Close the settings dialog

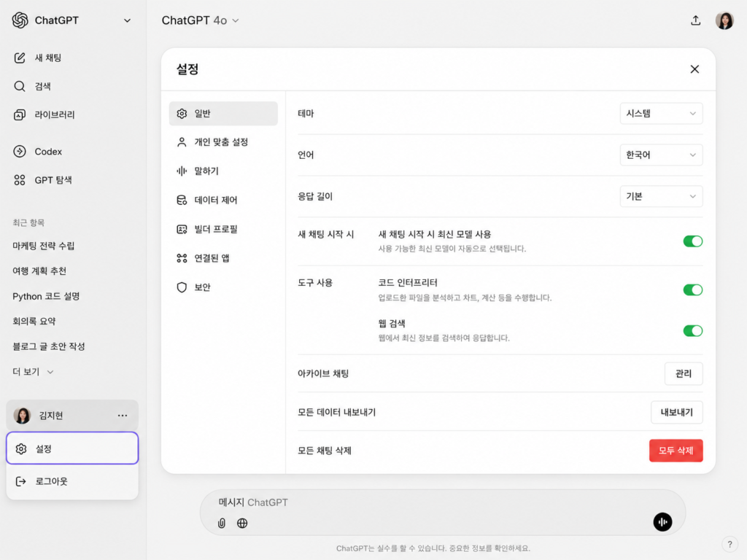[694, 69]
